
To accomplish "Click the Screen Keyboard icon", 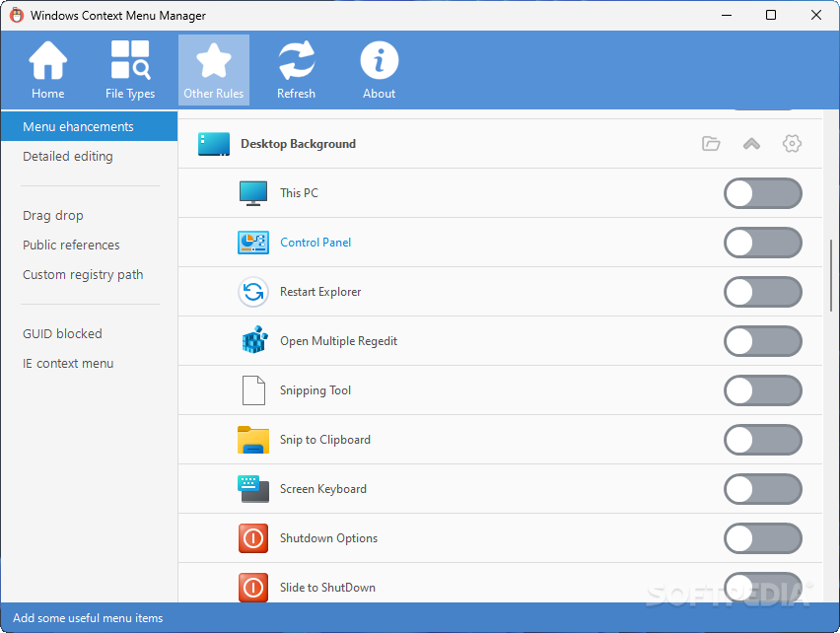I will (x=253, y=489).
